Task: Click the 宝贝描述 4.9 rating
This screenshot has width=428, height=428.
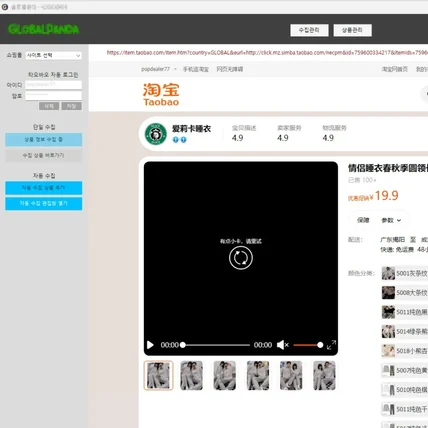Action: (x=244, y=133)
